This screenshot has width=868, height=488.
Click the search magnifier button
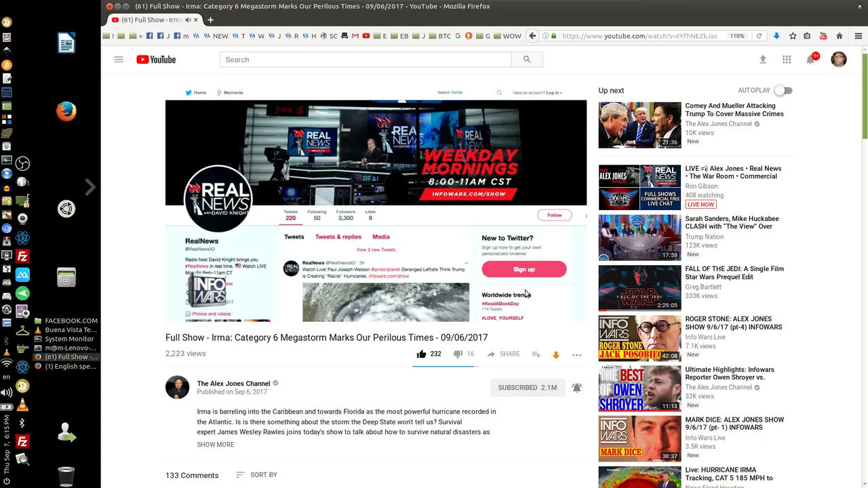tap(527, 60)
